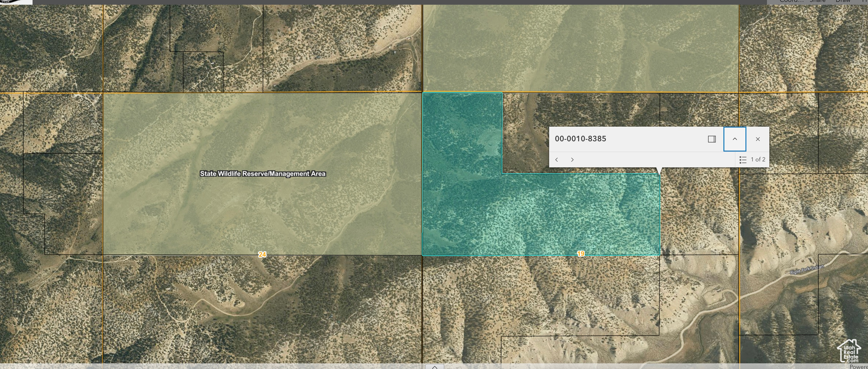
Task: Open the Draw tool menu
Action: pos(843,1)
